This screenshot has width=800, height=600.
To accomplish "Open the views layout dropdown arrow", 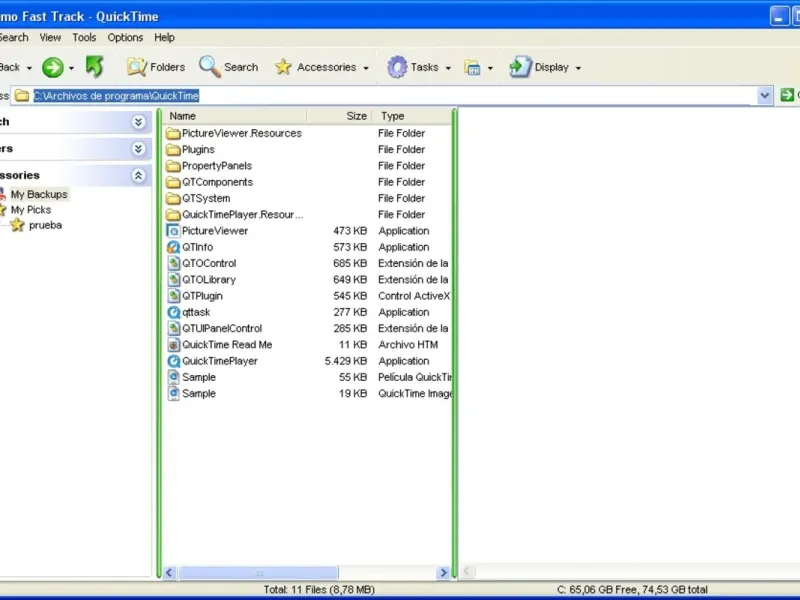I will click(490, 68).
